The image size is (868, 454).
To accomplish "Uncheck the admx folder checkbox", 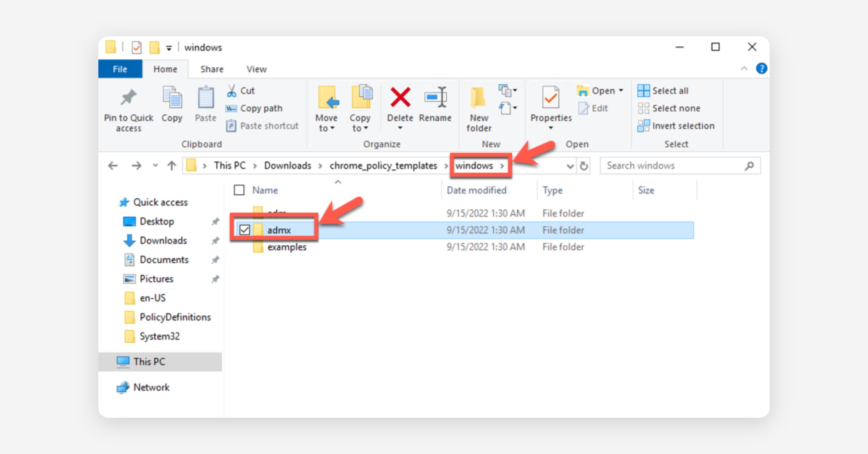I will [x=245, y=230].
